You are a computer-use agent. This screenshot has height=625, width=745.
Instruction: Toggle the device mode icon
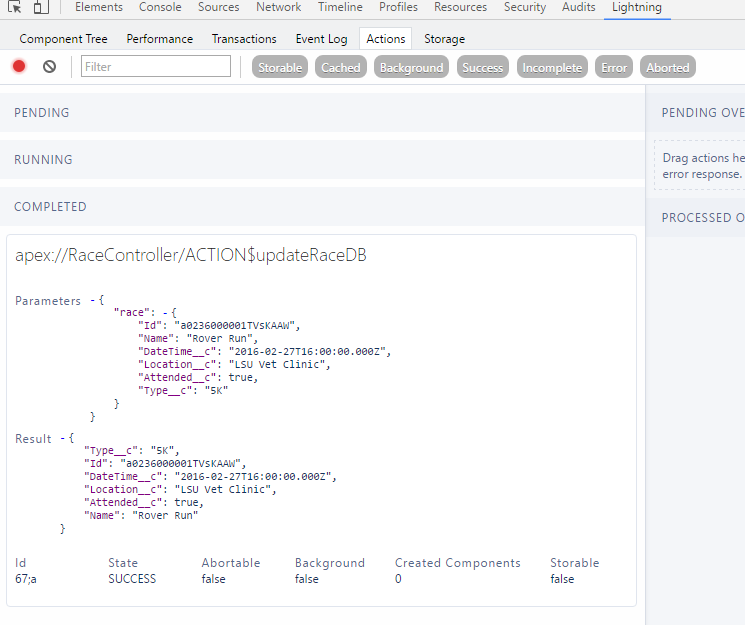(x=40, y=7)
